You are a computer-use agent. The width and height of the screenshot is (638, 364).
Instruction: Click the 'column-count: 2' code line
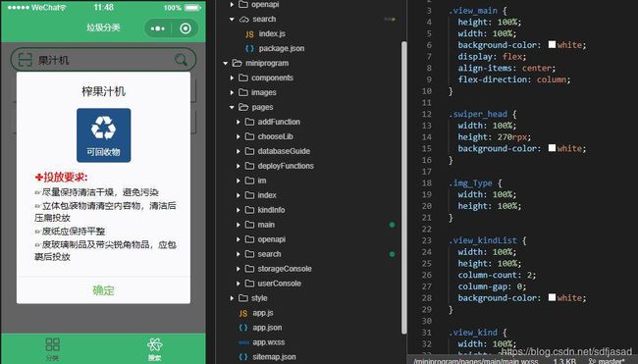tap(497, 275)
